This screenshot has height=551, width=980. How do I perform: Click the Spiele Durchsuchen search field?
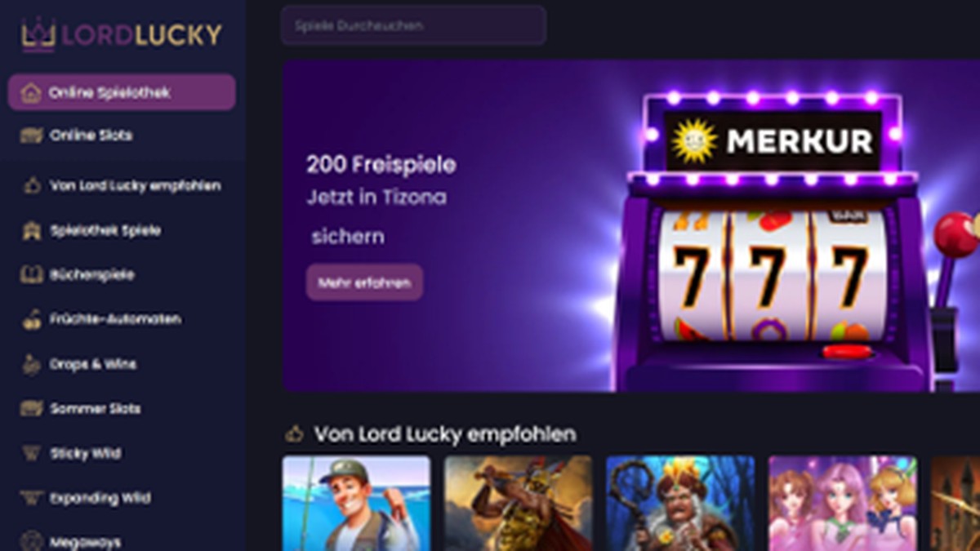[x=413, y=25]
